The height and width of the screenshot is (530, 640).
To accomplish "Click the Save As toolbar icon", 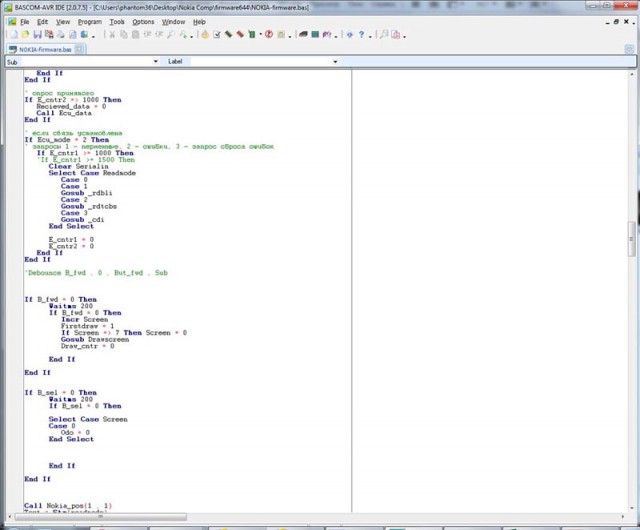I will 49,35.
